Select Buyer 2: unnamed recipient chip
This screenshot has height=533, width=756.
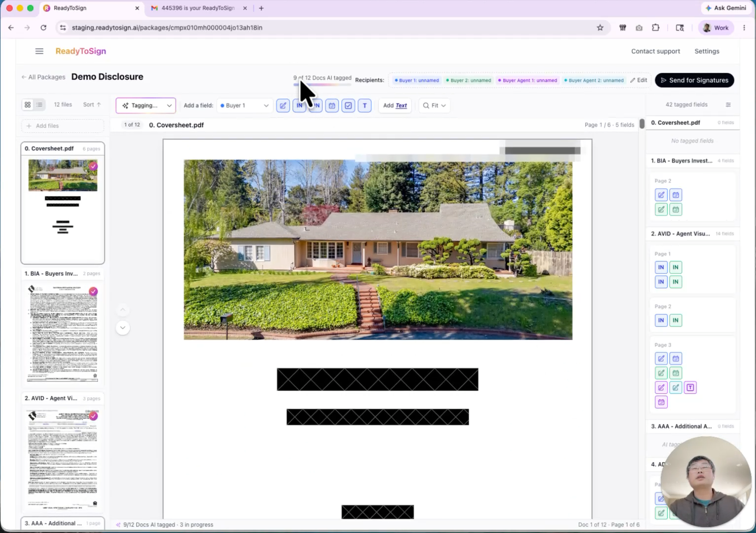coord(468,80)
